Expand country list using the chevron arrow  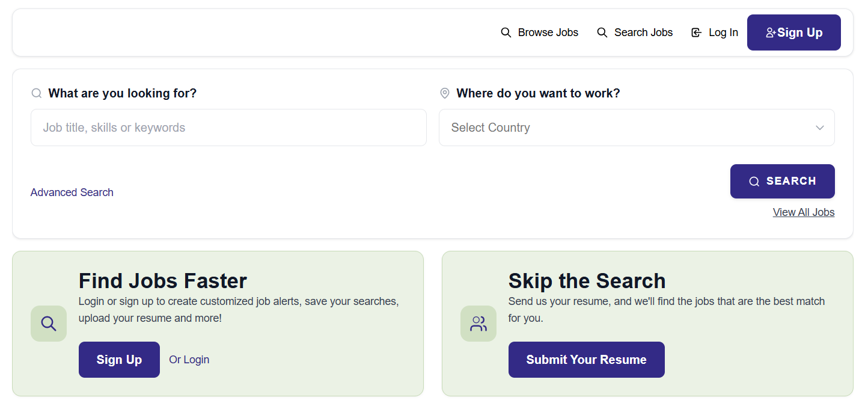point(820,128)
